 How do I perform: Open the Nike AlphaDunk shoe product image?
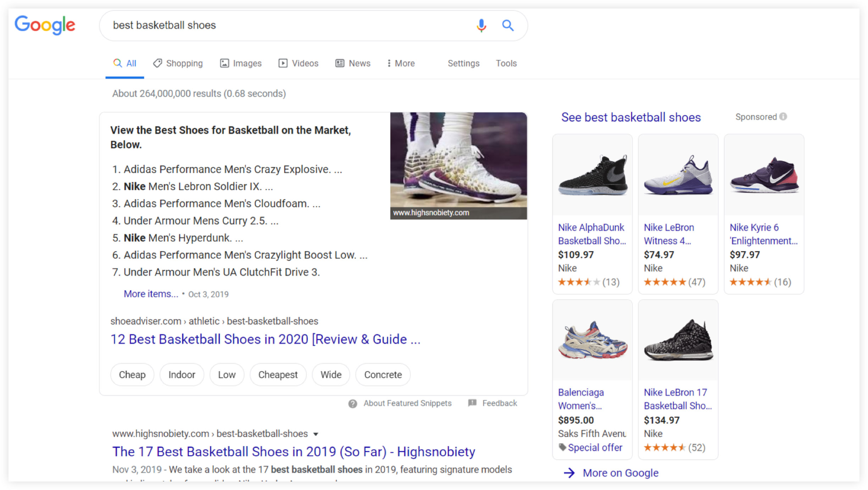592,175
